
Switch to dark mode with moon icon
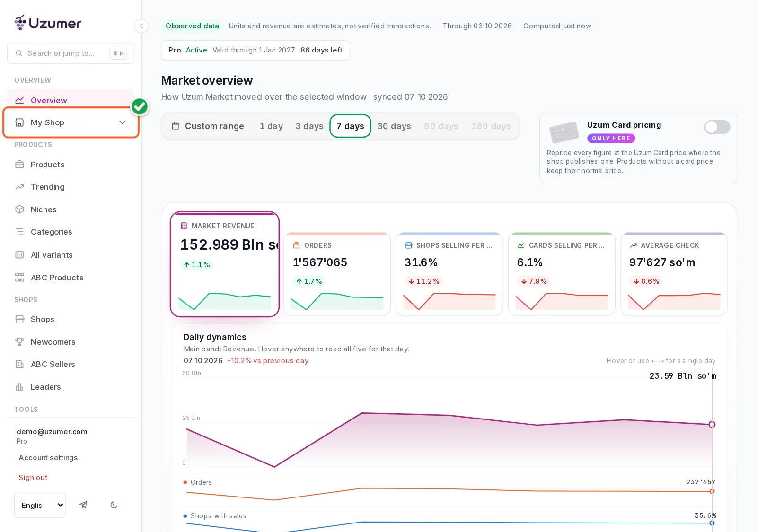point(114,505)
